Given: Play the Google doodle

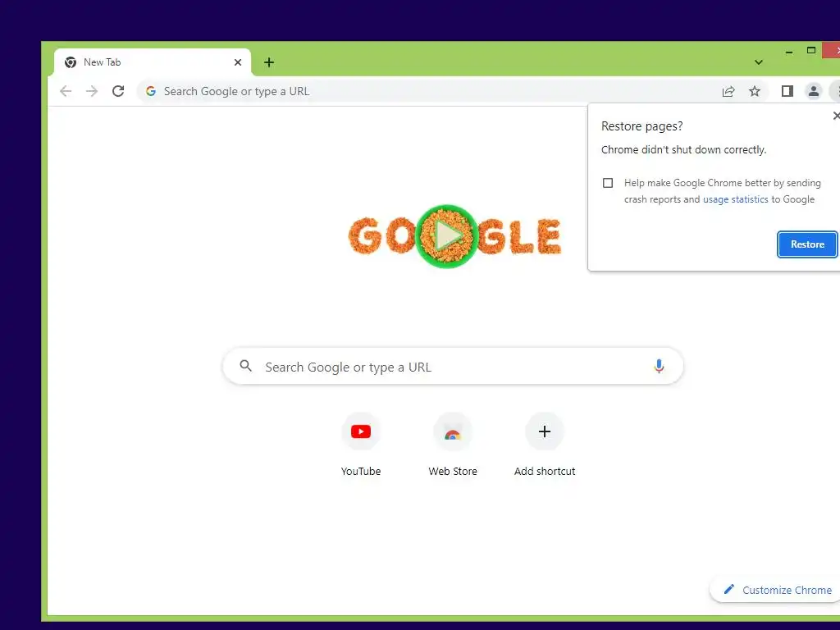Looking at the screenshot, I should click(447, 235).
